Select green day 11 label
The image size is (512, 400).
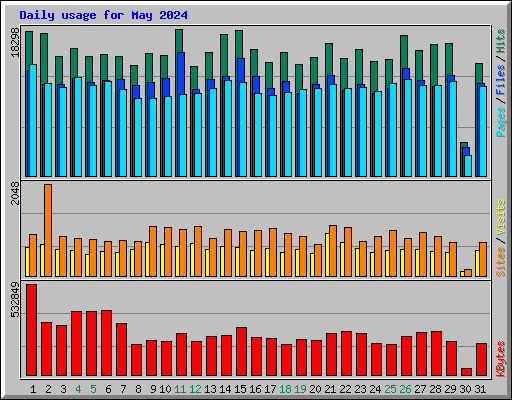pyautogui.click(x=180, y=389)
